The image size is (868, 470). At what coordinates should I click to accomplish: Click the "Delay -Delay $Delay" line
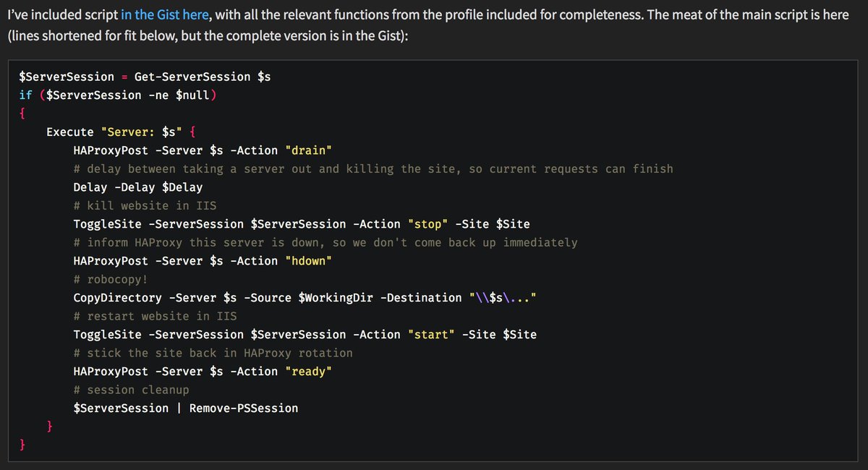point(138,187)
